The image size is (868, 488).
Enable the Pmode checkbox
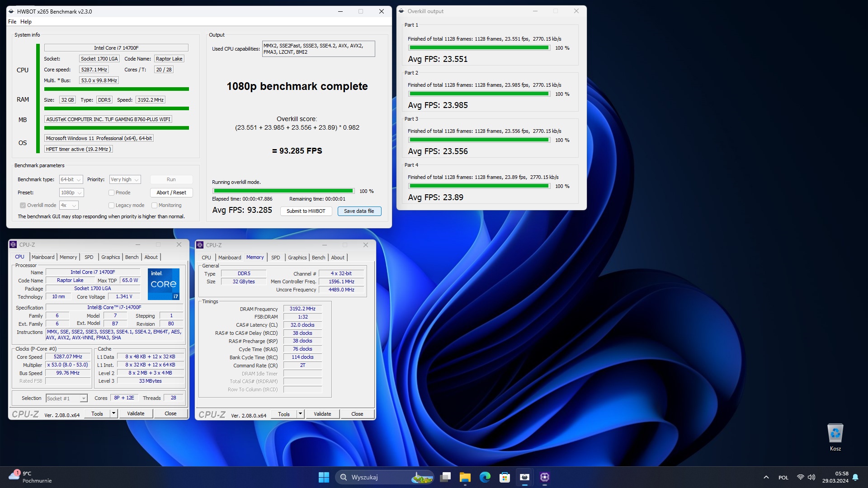[x=111, y=192]
